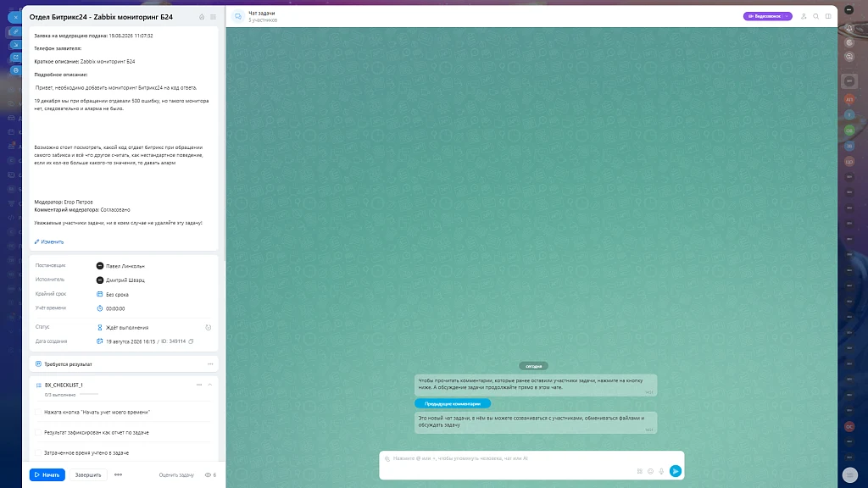Click the notifications bell in right rail
Screen dimensions: 868x488
point(849,28)
